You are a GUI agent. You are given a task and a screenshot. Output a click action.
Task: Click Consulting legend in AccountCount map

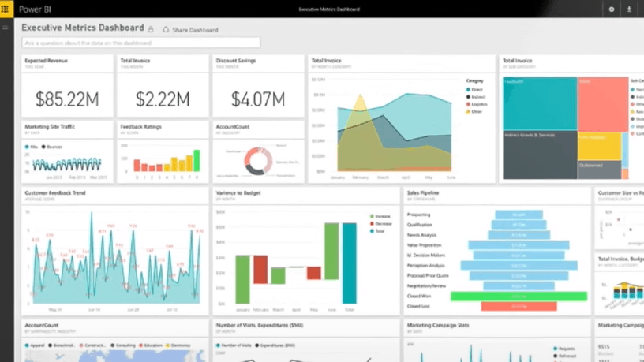[123, 345]
